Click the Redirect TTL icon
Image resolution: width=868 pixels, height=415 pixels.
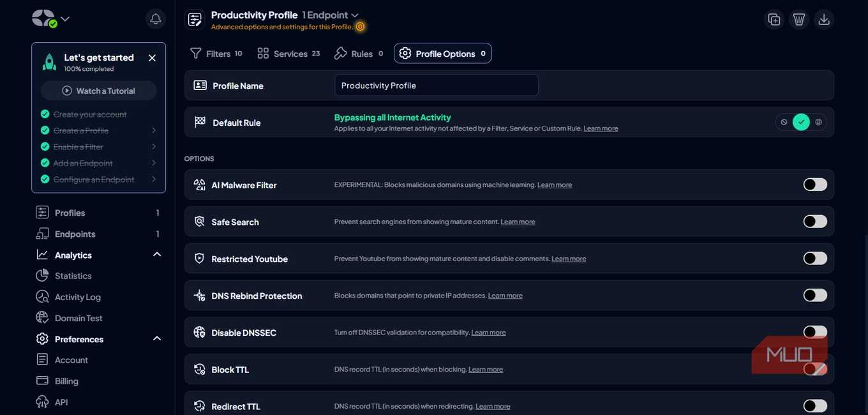199,406
